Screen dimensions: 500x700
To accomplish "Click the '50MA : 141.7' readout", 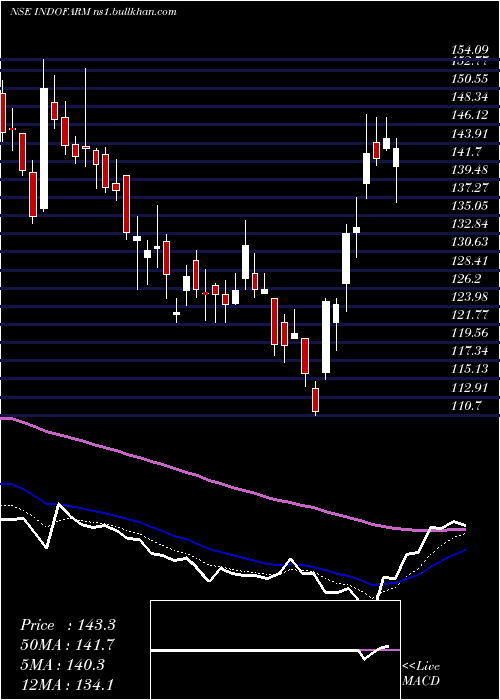I will tap(67, 645).
